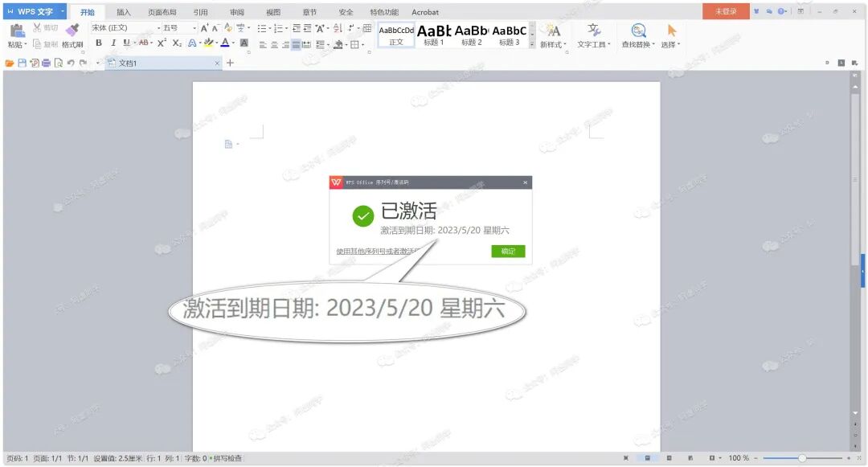Click the Cut (剪切) scissors icon
Viewport: 868px width, 467px height.
(x=37, y=27)
